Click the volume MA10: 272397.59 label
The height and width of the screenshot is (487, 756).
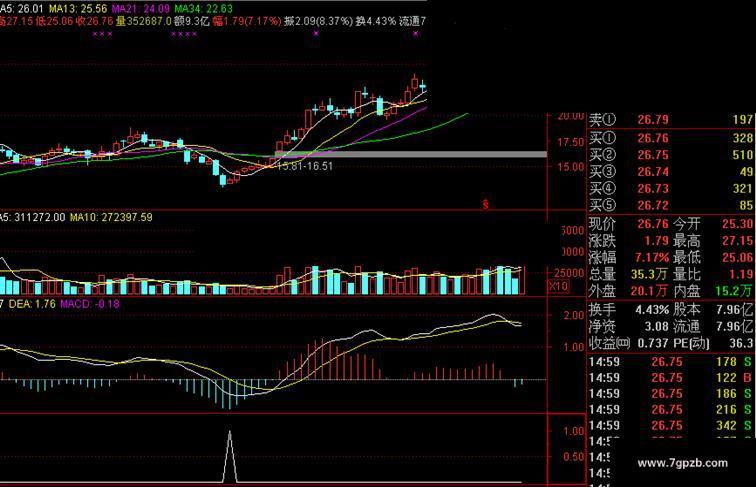pos(111,217)
